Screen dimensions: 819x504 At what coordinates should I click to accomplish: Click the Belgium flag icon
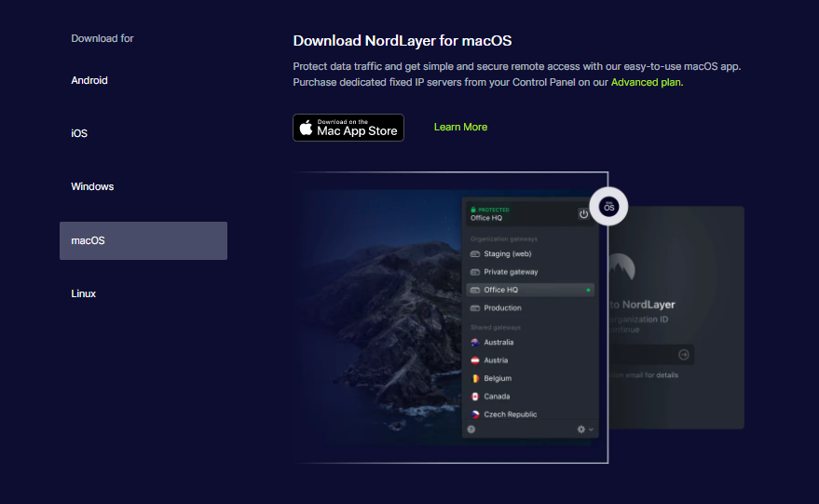pos(475,378)
